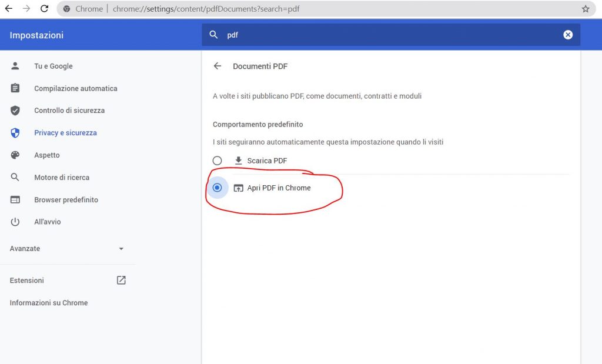Select the Scarica PDF radio button
Image resolution: width=602 pixels, height=364 pixels.
point(218,160)
